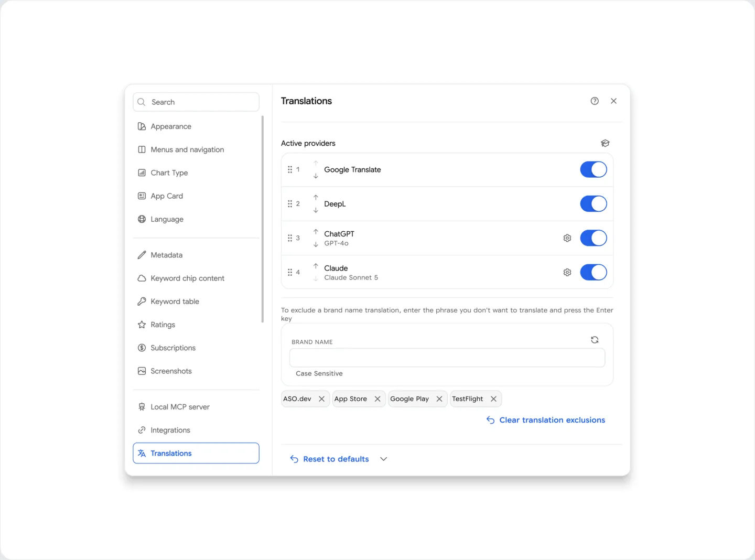The image size is (755, 560).
Task: Expand the chevron next to Reset to defaults
Action: 384,459
